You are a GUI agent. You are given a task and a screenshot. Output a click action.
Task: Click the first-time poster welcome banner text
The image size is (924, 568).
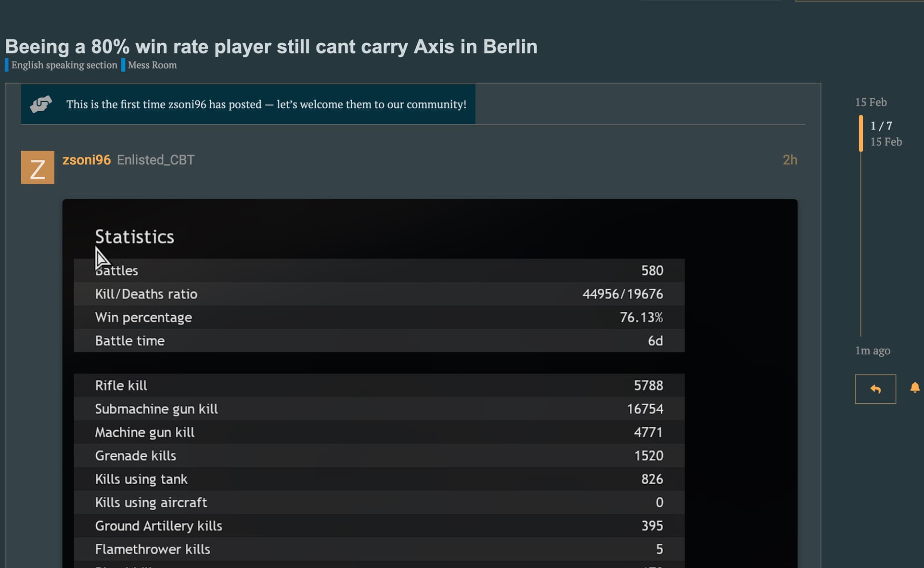coord(266,104)
